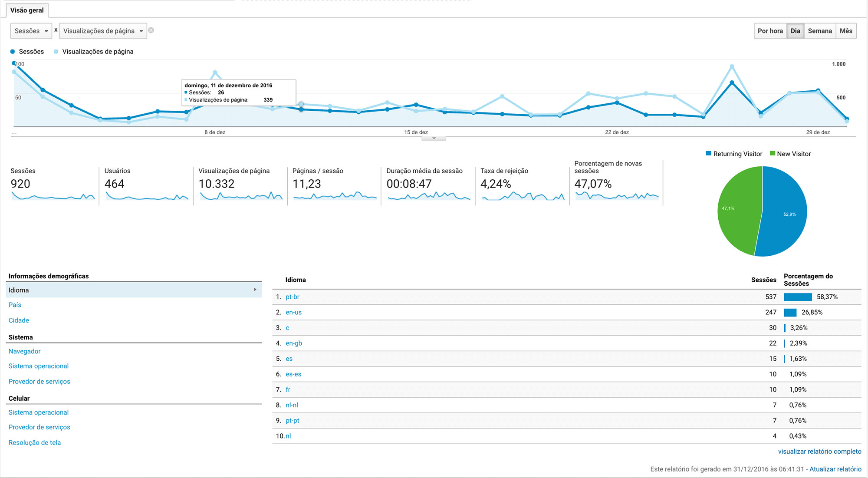Open the Visualizações de página dropdown

[x=103, y=31]
